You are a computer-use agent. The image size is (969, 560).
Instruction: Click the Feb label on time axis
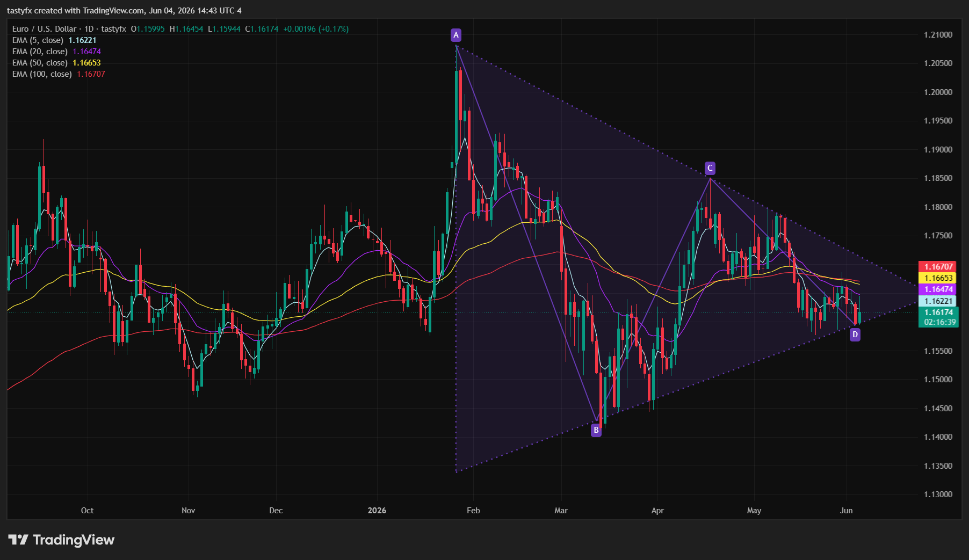[x=473, y=511]
